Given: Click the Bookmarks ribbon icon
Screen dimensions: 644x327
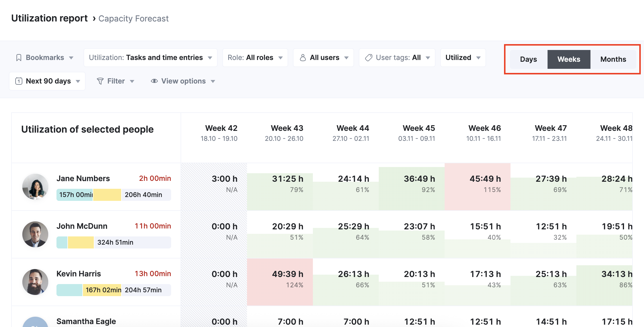Looking at the screenshot, I should (19, 58).
